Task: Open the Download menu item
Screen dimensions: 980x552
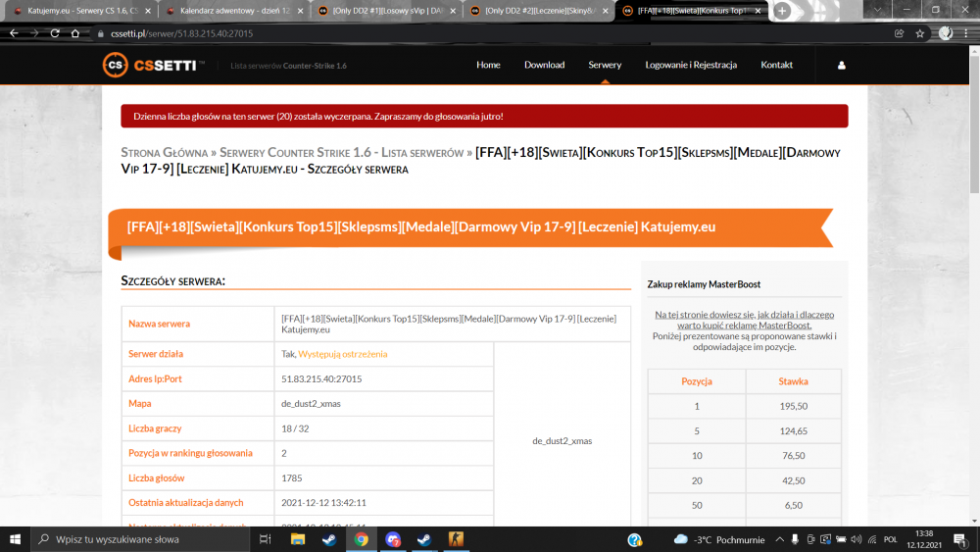Action: pyautogui.click(x=544, y=65)
